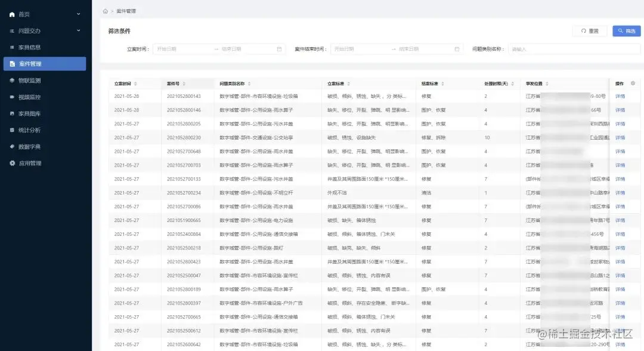Click case number 2021052800189
The width and height of the screenshot is (644, 351).
pyautogui.click(x=184, y=290)
